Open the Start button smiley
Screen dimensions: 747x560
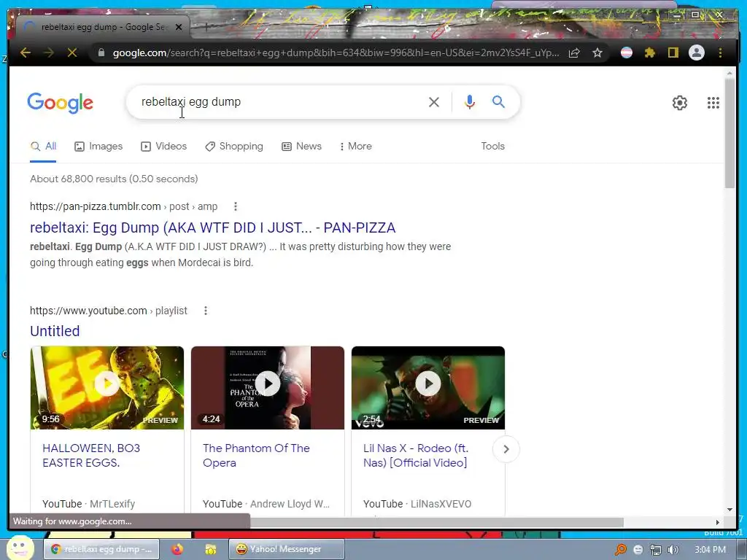[x=20, y=548]
